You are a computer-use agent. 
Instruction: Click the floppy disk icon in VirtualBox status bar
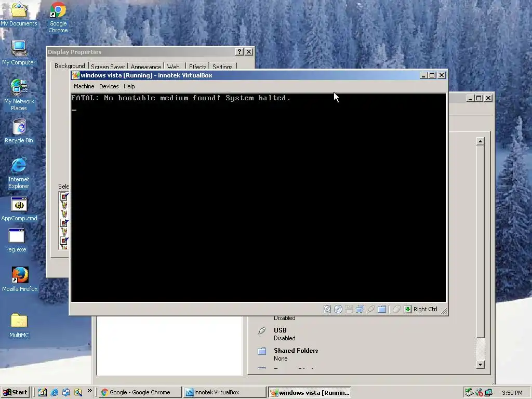tap(349, 309)
